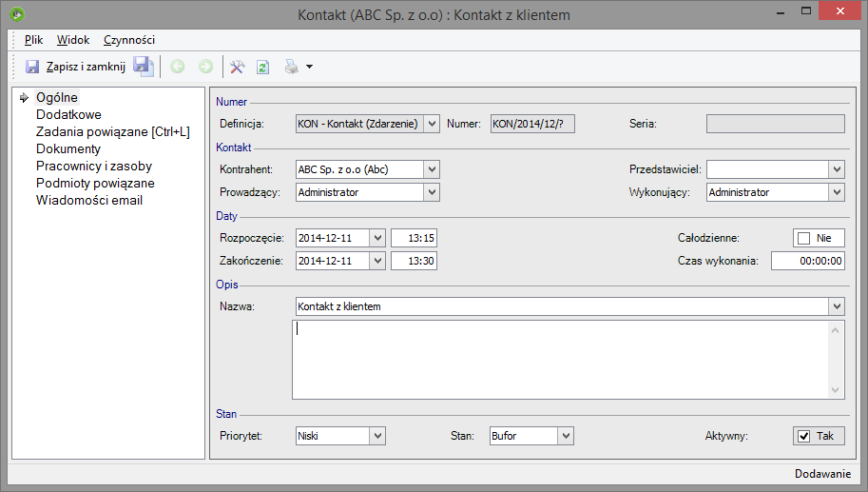Minimize the Kontakt window
The image size is (868, 492).
pyautogui.click(x=781, y=11)
